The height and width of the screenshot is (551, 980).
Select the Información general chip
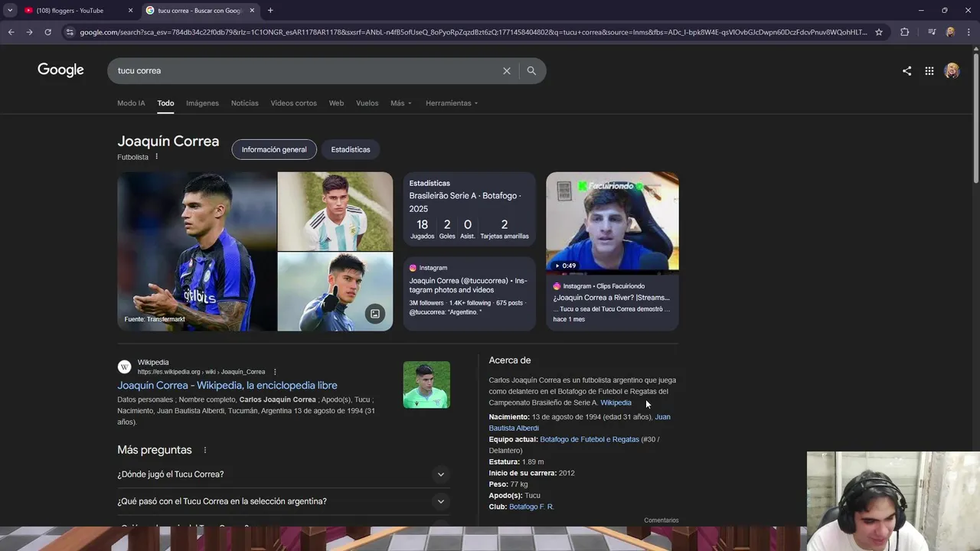tap(274, 149)
